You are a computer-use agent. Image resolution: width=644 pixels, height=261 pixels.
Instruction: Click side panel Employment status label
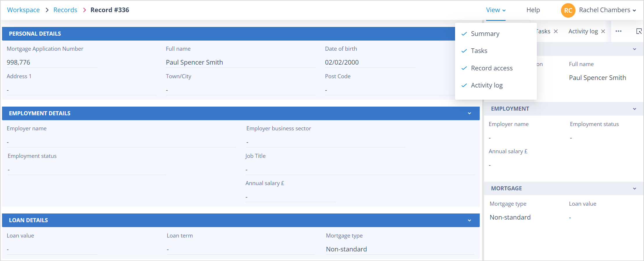click(x=594, y=124)
